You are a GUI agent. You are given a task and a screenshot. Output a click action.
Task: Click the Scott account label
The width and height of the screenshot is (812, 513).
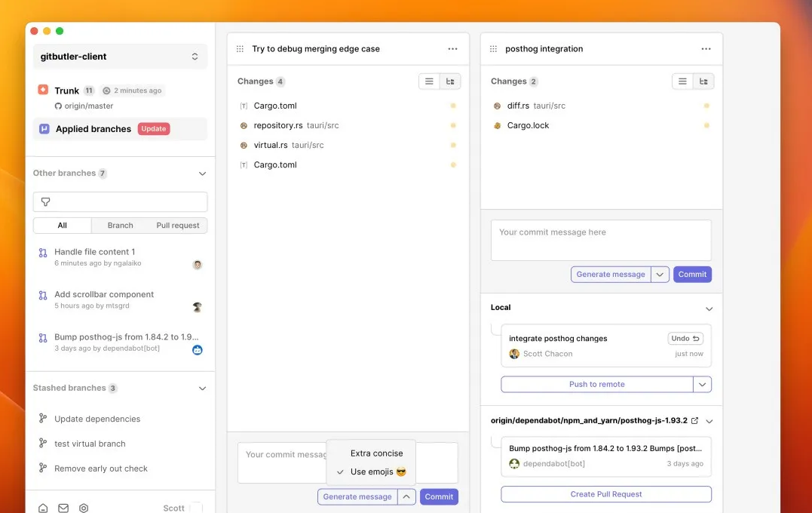coord(173,508)
